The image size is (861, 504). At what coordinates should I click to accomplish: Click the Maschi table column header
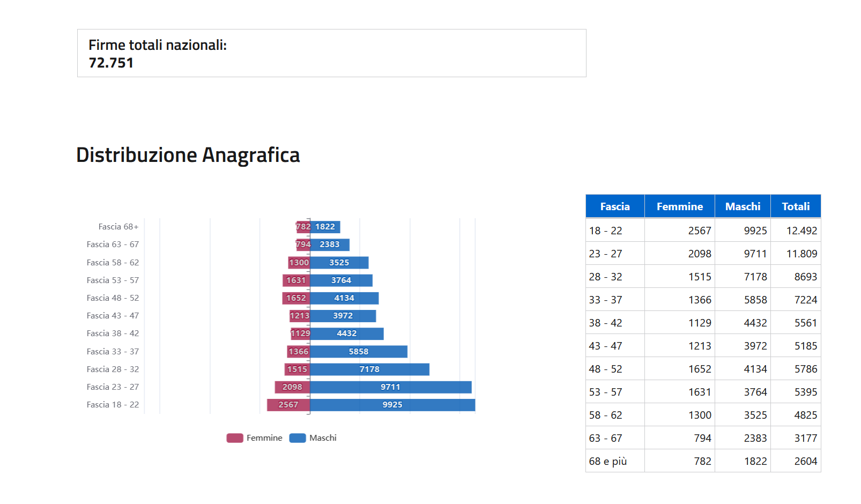point(743,206)
